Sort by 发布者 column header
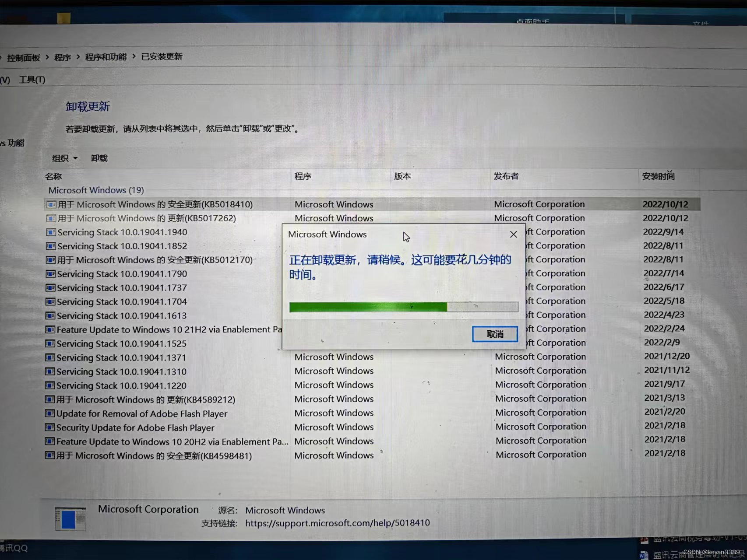This screenshot has width=747, height=560. 506,176
